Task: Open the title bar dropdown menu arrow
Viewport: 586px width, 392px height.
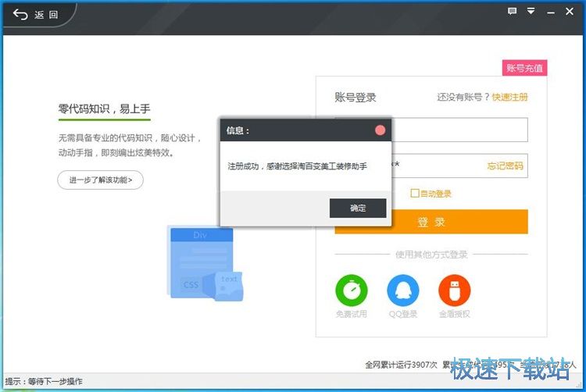Action: [531, 11]
